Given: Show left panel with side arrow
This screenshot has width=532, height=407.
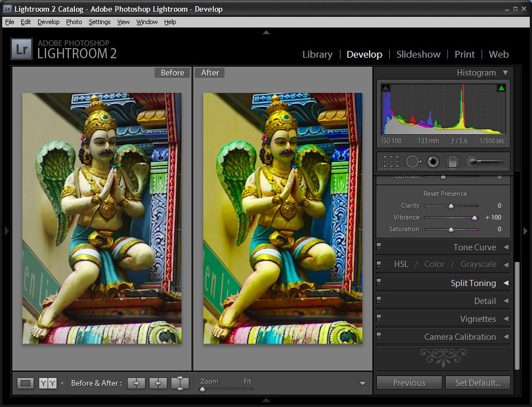Looking at the screenshot, I should (x=7, y=231).
